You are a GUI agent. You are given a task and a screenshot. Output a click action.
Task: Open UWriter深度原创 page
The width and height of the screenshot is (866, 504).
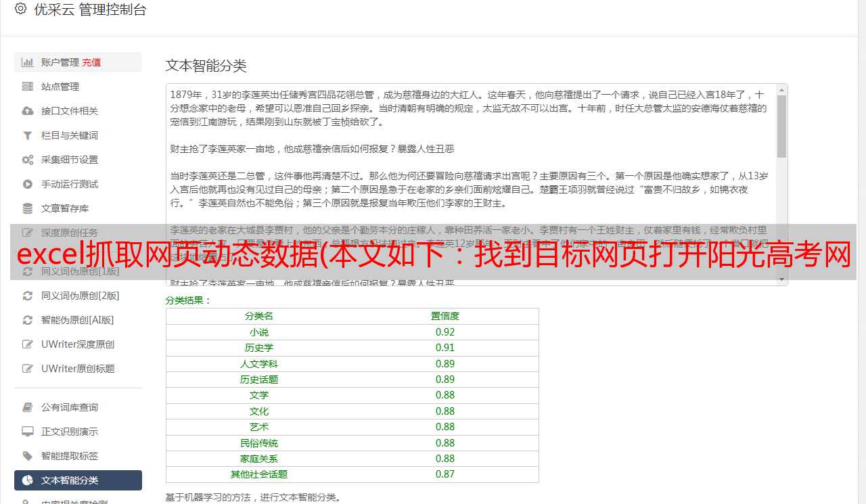pyautogui.click(x=78, y=344)
